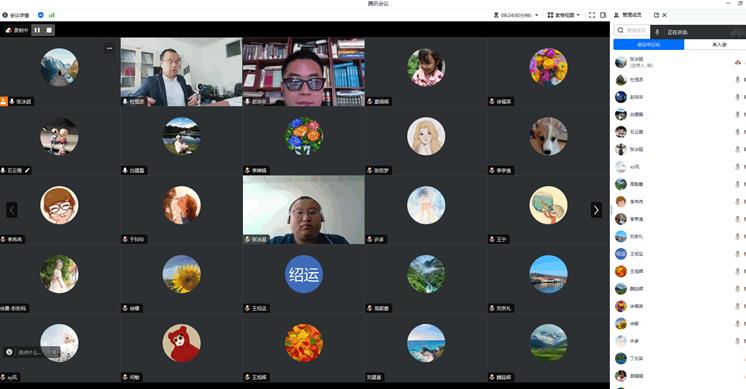746x389 pixels.
Task: Expand the grid view layout dropdown
Action: [564, 15]
